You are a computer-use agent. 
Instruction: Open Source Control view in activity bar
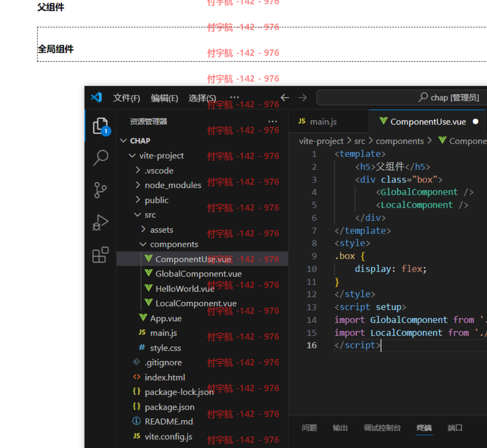100,190
